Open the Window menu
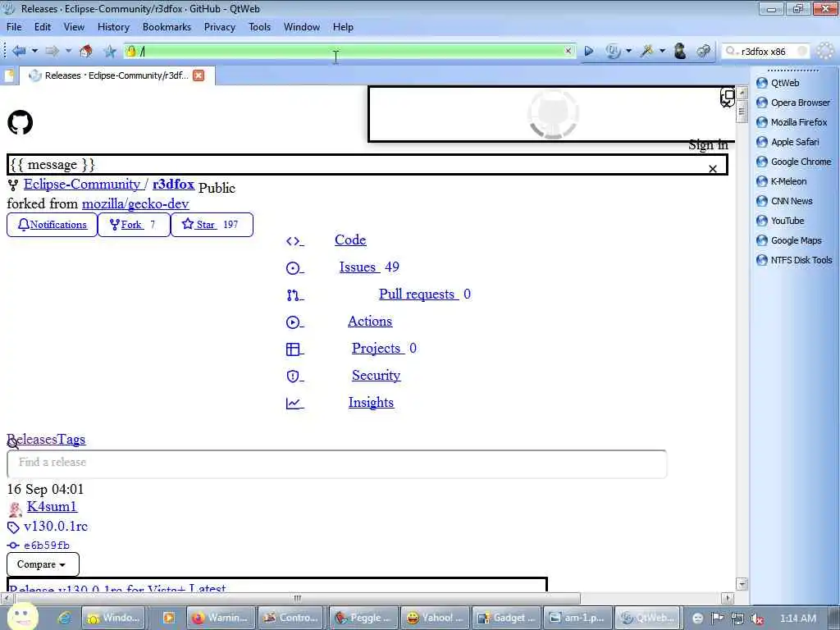Viewport: 840px width, 630px height. pos(302,27)
